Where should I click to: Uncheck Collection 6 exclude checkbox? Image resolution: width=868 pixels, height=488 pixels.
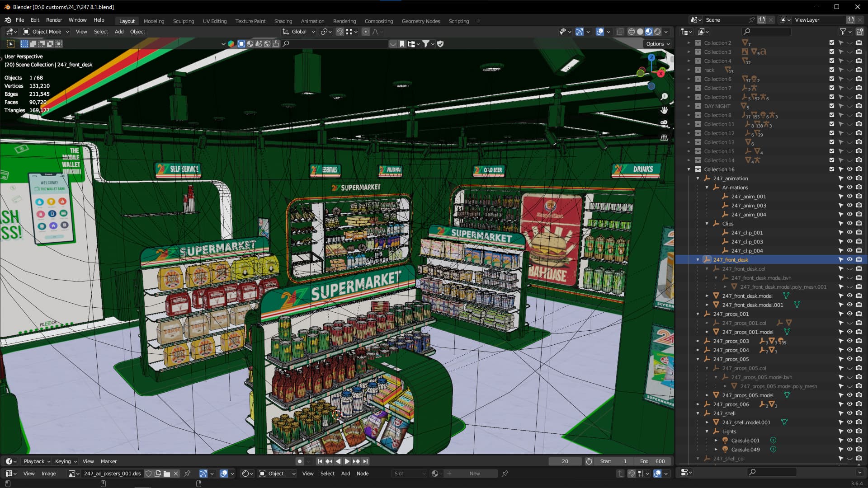pos(831,79)
